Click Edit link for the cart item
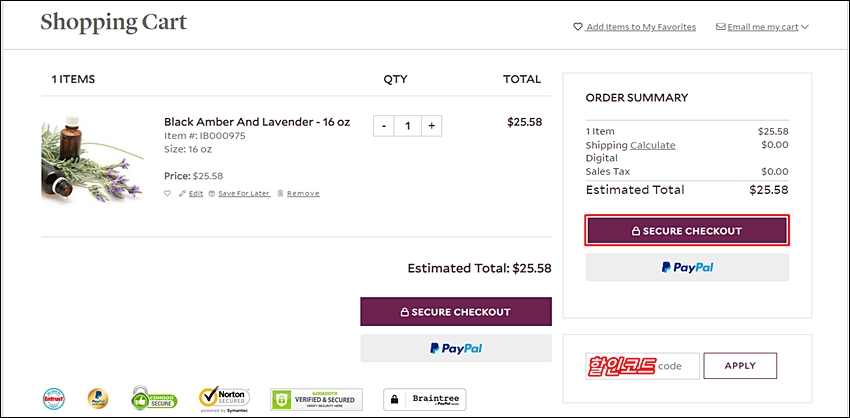 [x=195, y=193]
